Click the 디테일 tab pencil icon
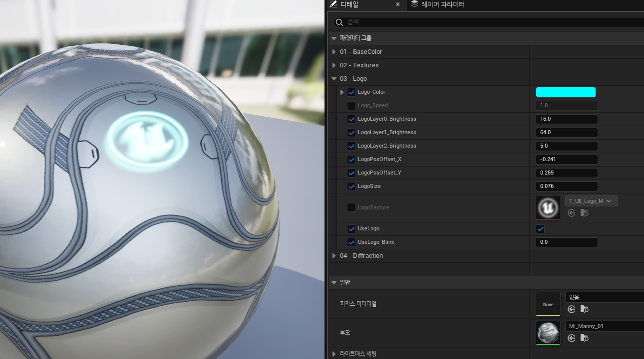644x359 pixels. [333, 4]
